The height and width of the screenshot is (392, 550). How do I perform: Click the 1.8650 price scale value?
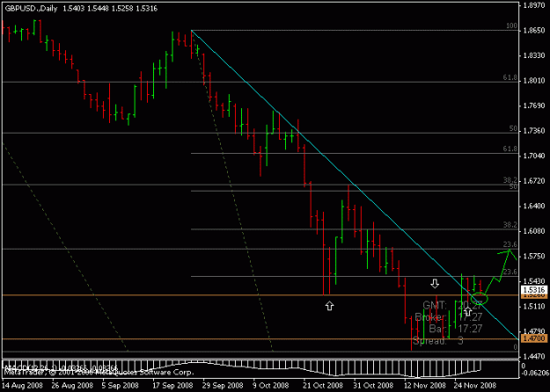point(534,31)
